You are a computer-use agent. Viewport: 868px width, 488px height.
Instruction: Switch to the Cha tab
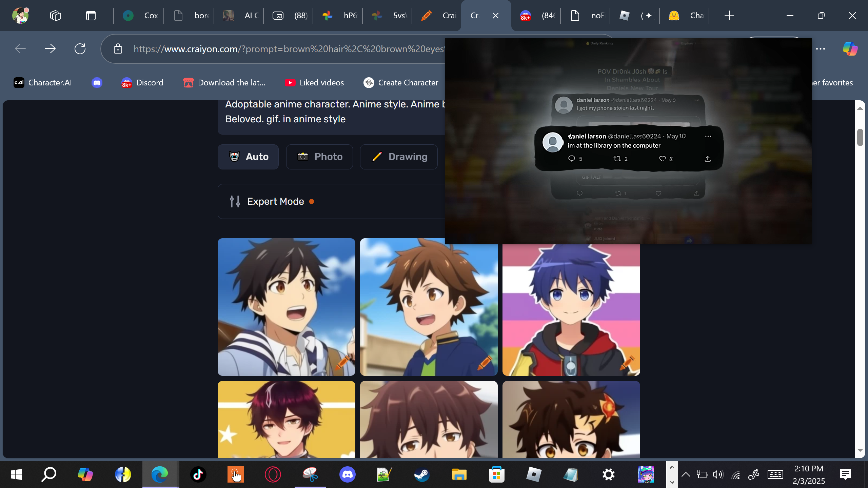685,16
